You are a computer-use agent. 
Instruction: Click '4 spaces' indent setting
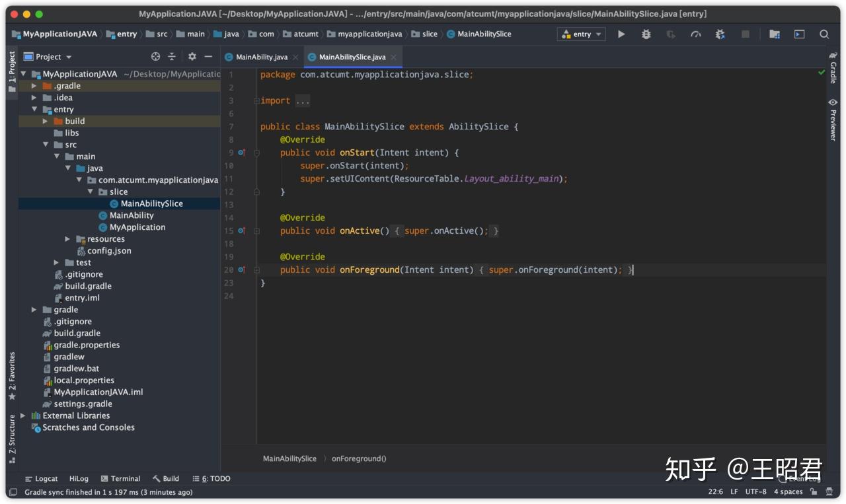click(x=788, y=492)
